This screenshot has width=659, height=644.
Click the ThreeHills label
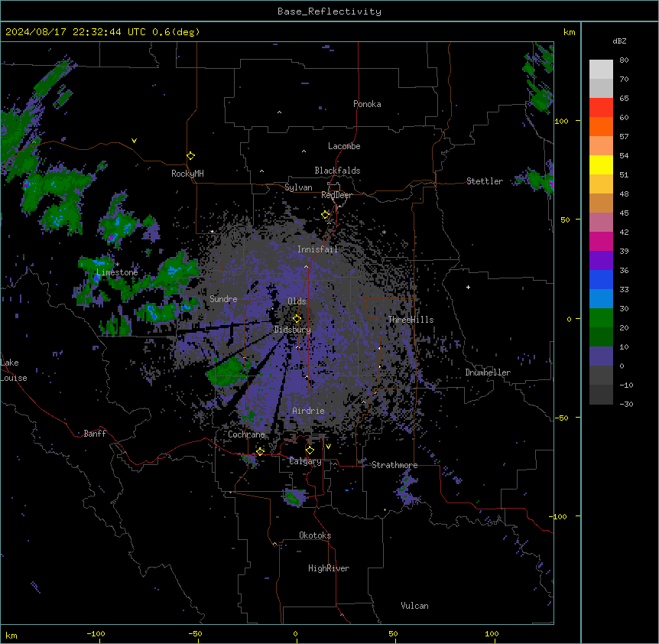pyautogui.click(x=411, y=320)
